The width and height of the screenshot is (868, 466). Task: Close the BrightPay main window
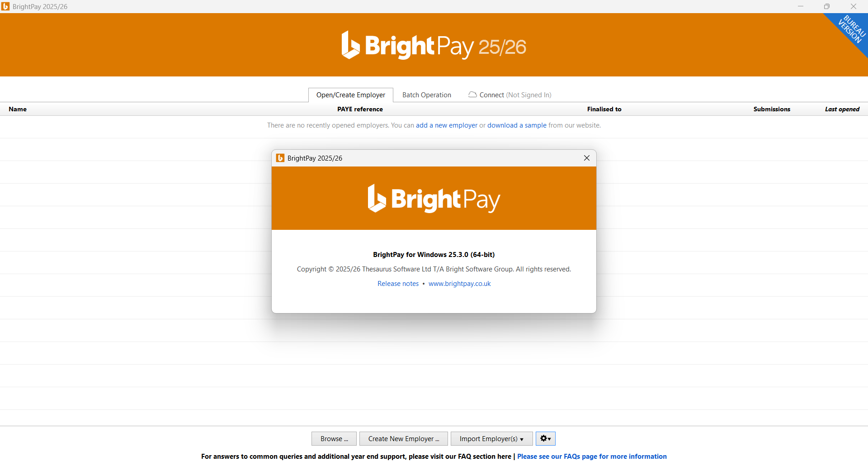854,6
